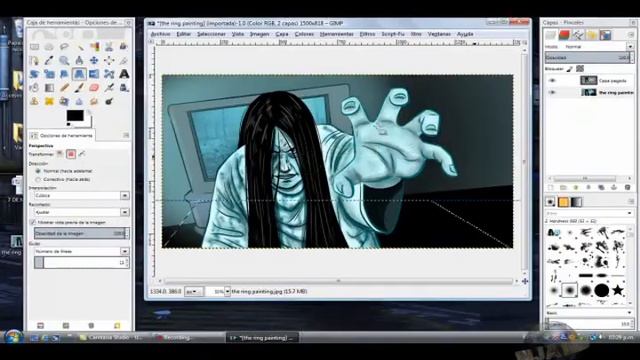The height and width of the screenshot is (360, 640).
Task: Open the Recorte dropdown
Action: [x=82, y=212]
